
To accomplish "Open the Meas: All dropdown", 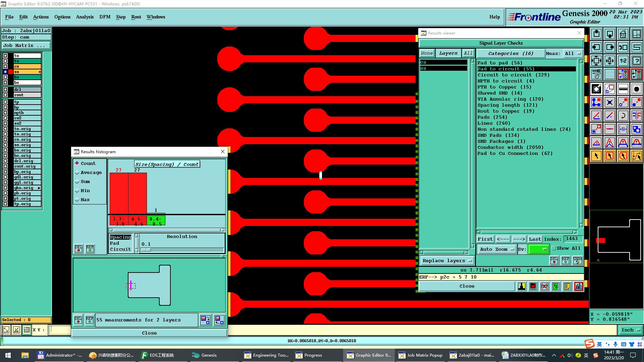I will [x=572, y=53].
